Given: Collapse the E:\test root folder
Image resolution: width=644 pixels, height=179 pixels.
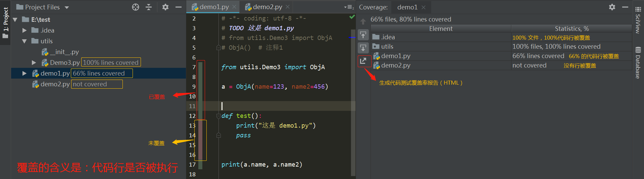Looking at the screenshot, I should (15, 20).
